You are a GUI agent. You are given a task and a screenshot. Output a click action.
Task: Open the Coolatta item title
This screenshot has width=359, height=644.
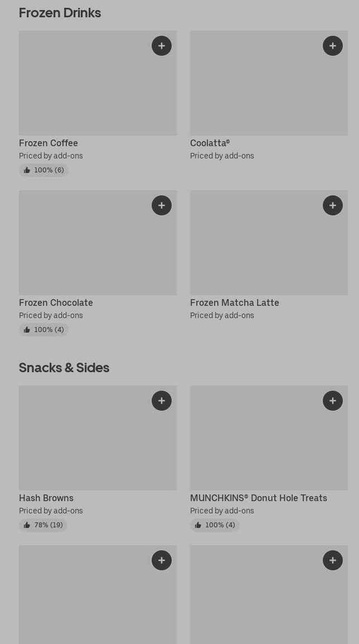click(x=210, y=143)
